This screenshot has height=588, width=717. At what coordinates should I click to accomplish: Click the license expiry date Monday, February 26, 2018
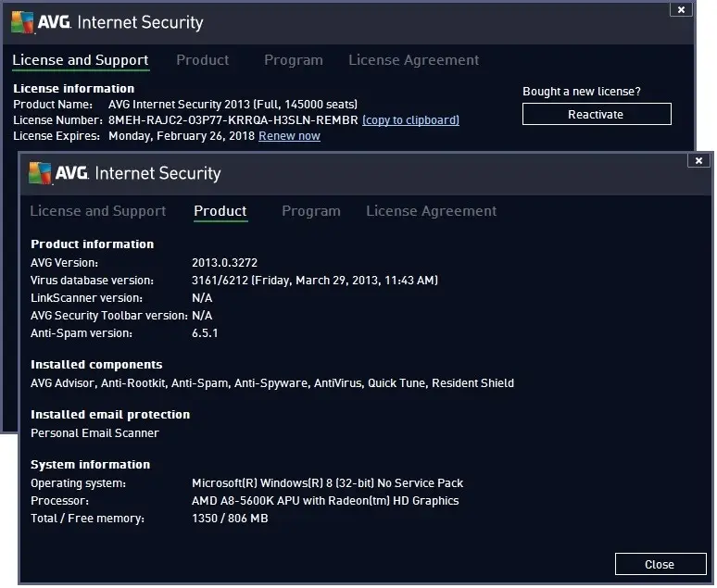[182, 136]
